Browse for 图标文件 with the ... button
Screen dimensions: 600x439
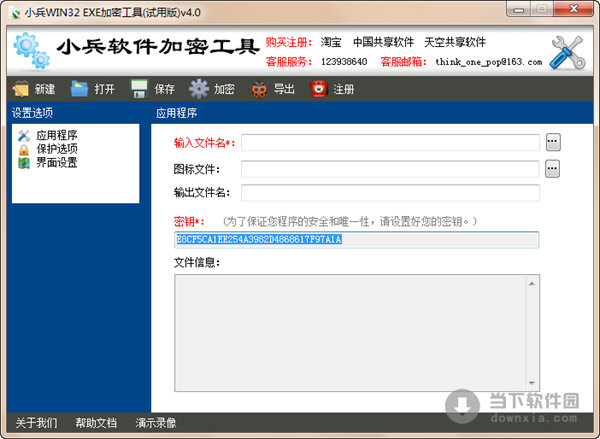pyautogui.click(x=553, y=169)
